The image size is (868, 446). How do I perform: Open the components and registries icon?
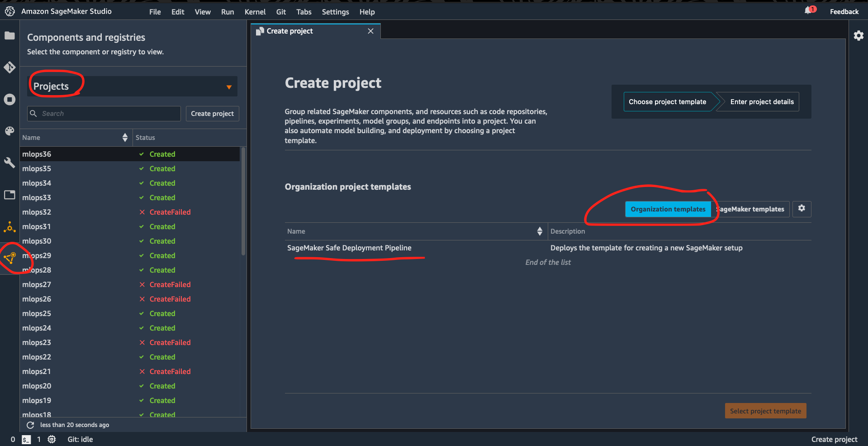coord(9,258)
